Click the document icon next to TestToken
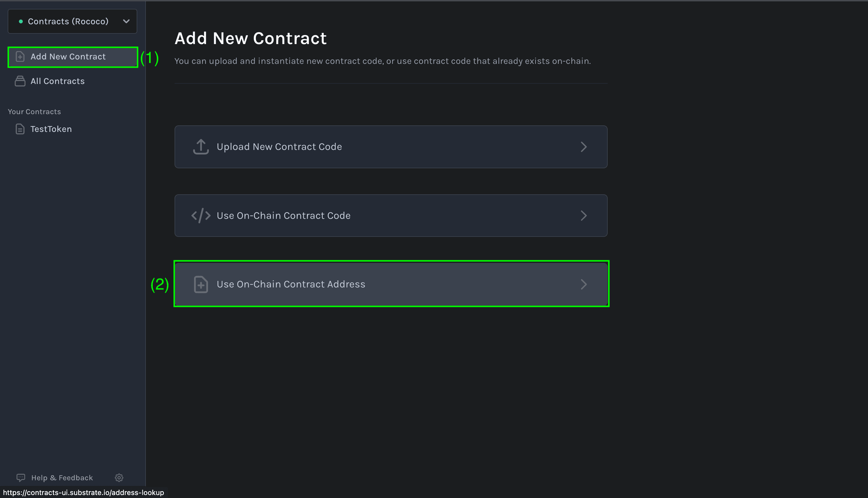This screenshot has width=868, height=498. [x=20, y=129]
